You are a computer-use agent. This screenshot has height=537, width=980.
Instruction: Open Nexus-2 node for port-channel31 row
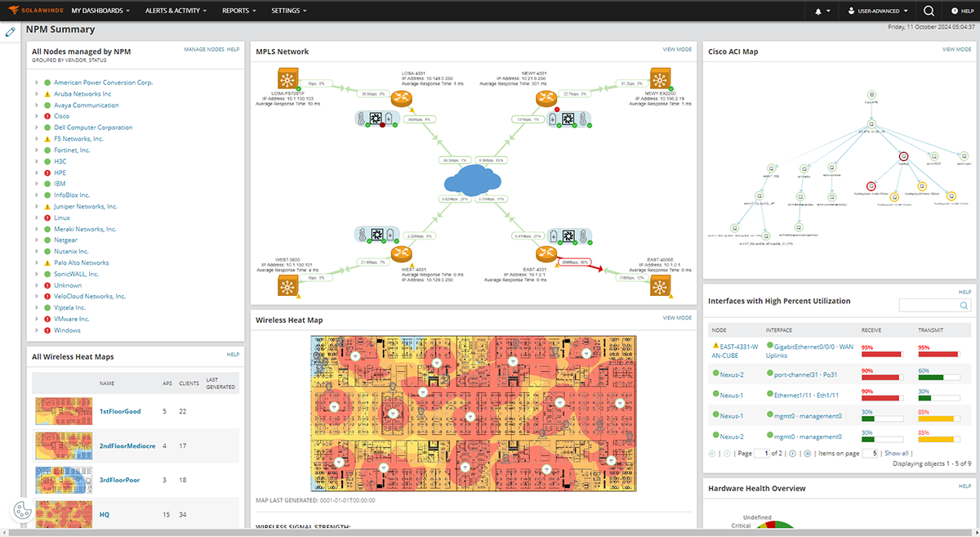coord(732,374)
